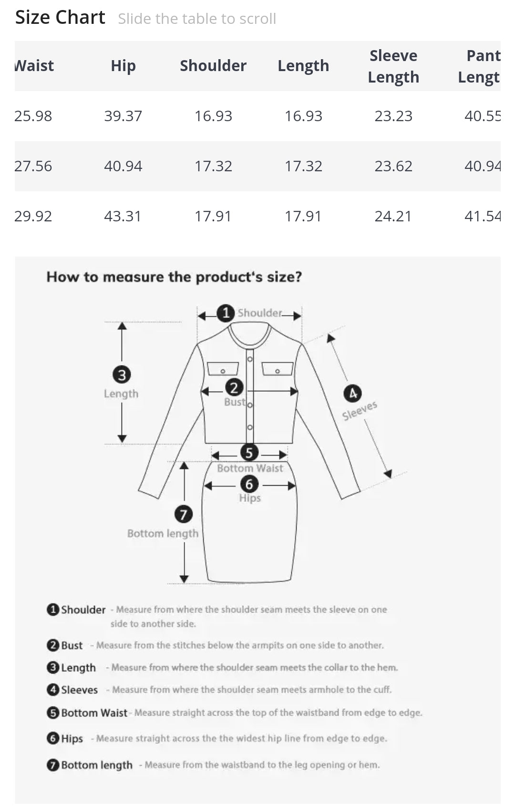
Task: Tap the number 7 Bottom length marker in the diagram
Action: [184, 514]
